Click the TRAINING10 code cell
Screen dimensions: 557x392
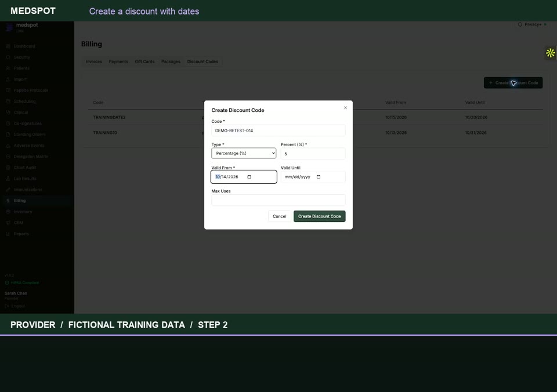pos(105,132)
